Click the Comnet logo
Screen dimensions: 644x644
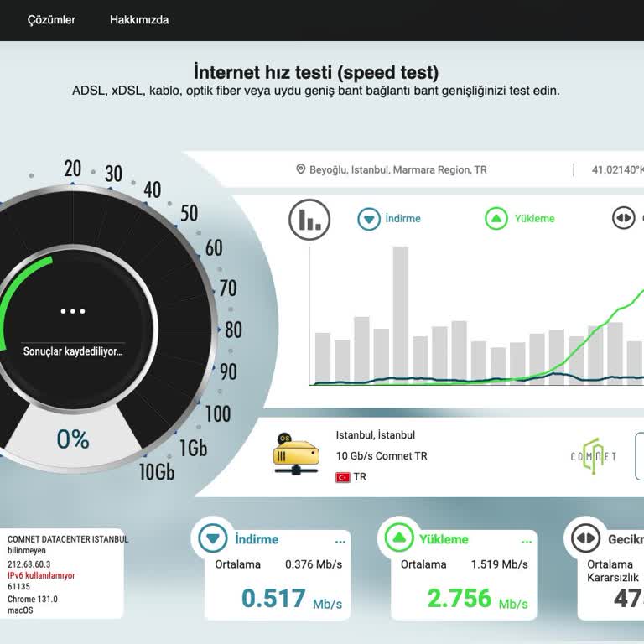(594, 456)
